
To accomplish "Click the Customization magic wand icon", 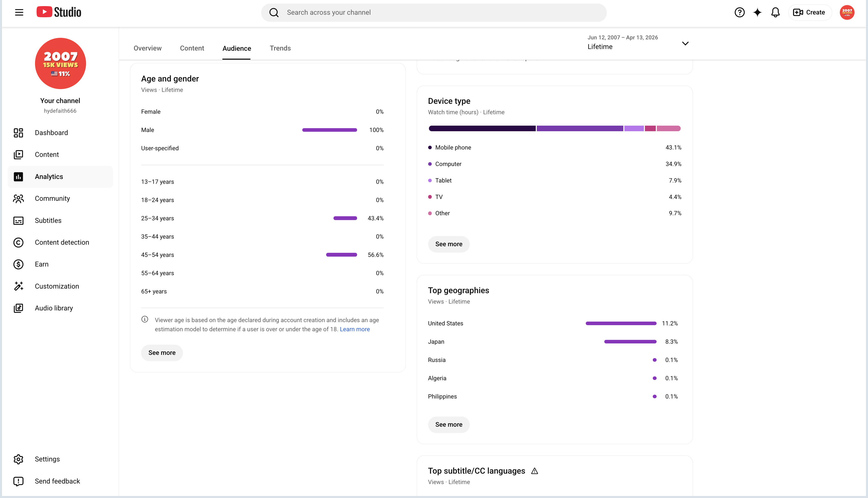I will [19, 286].
